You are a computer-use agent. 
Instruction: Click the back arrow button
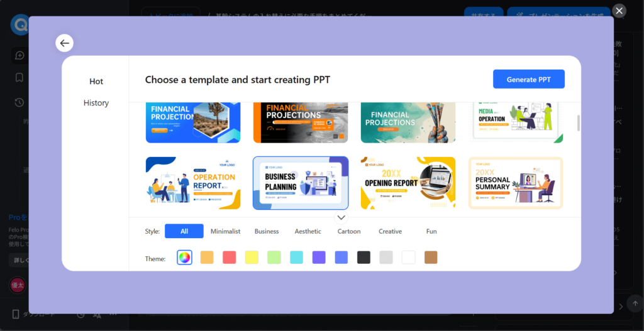pos(64,43)
